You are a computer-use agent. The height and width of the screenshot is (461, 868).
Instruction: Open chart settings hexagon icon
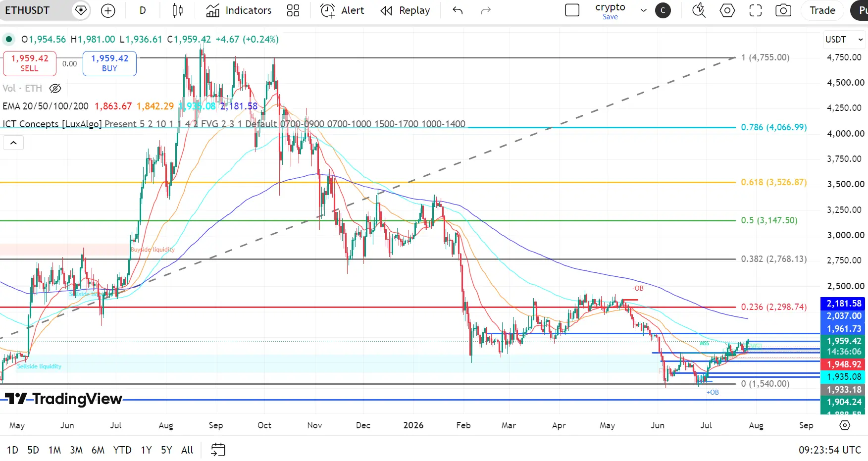coord(727,10)
